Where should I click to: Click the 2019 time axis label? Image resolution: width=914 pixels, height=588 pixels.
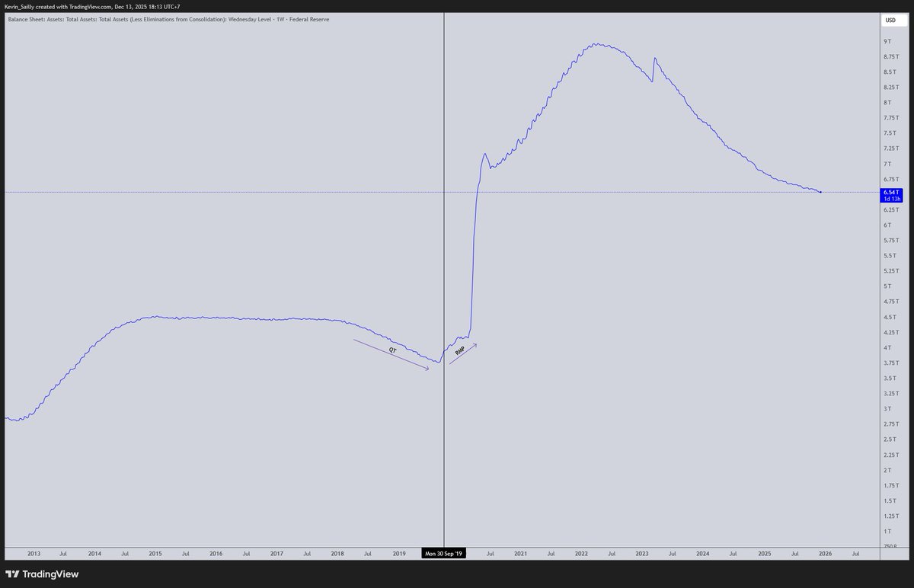(x=398, y=554)
